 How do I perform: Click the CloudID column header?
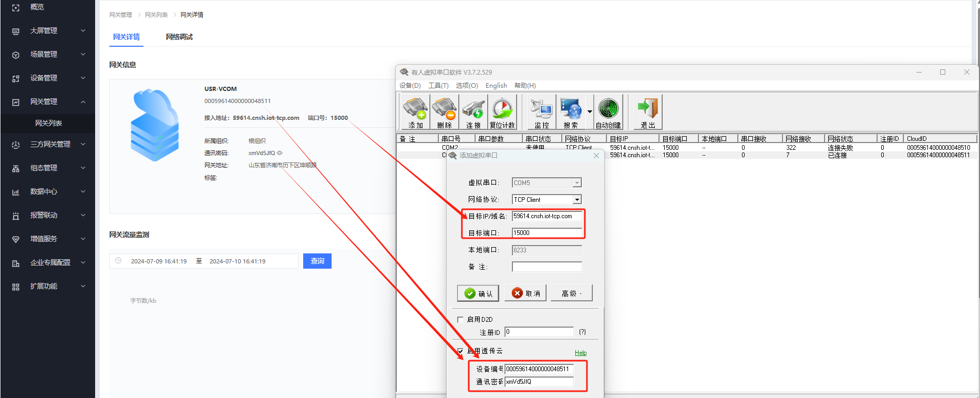point(940,139)
